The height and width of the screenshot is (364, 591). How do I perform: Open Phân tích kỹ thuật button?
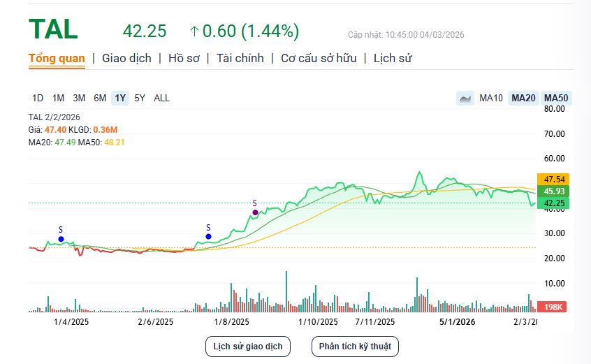coord(355,346)
